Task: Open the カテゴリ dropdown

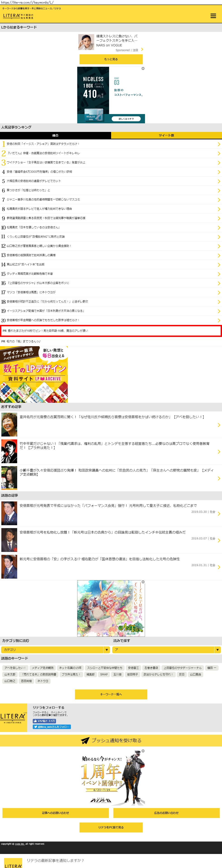Action: pyautogui.click(x=56, y=650)
